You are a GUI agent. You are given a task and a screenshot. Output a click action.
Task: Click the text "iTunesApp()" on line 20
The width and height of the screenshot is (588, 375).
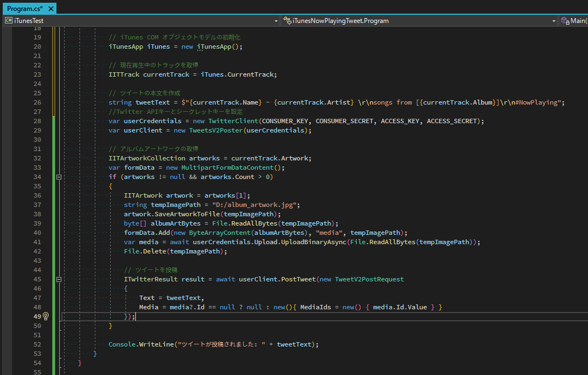[218, 47]
